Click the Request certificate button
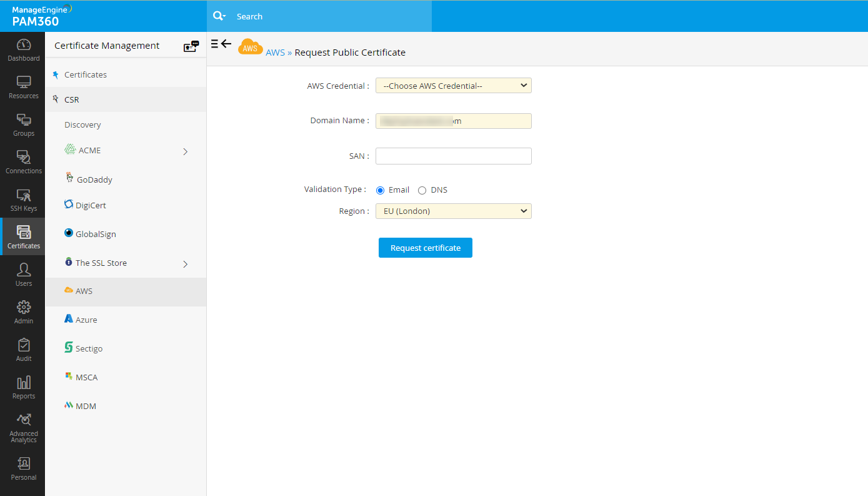The height and width of the screenshot is (496, 868). pos(425,248)
